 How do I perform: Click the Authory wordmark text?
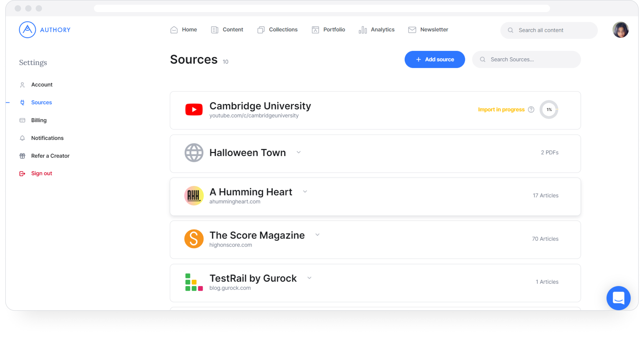tap(55, 30)
